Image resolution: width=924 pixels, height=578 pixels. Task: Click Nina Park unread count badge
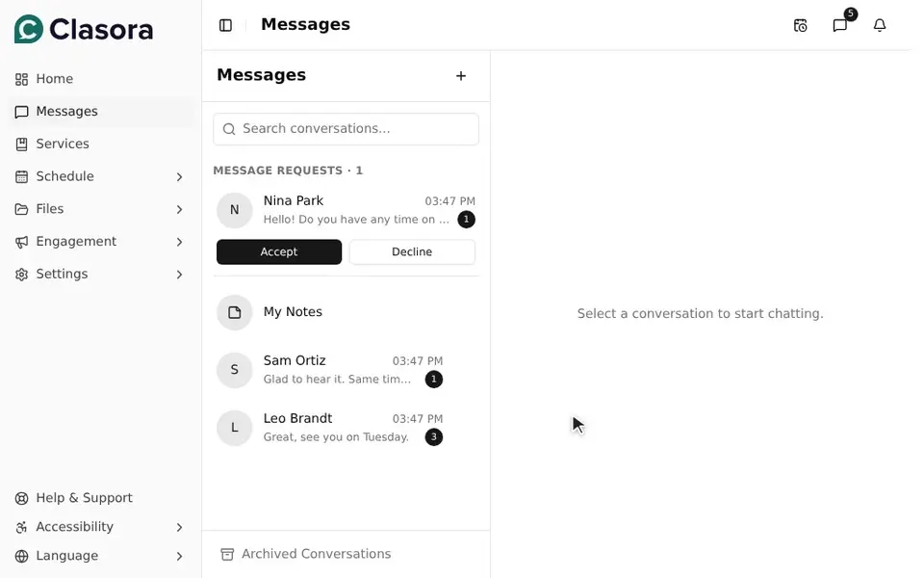click(x=466, y=220)
